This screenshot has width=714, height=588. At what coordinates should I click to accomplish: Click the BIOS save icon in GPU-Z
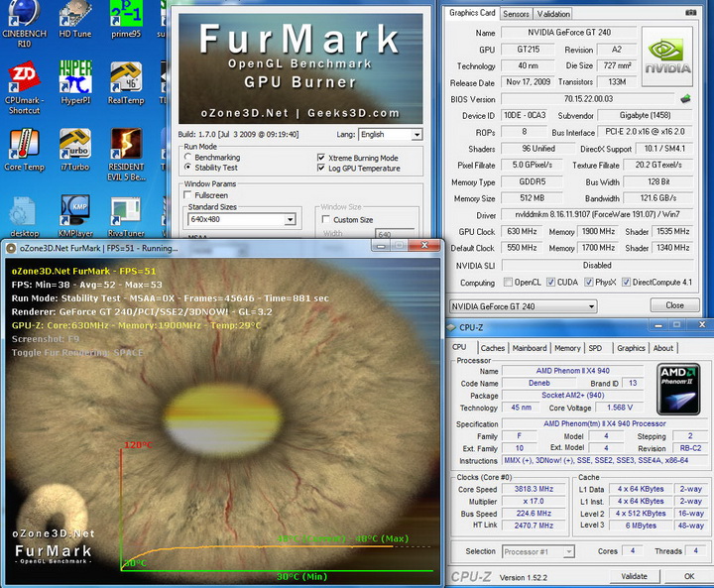685,98
